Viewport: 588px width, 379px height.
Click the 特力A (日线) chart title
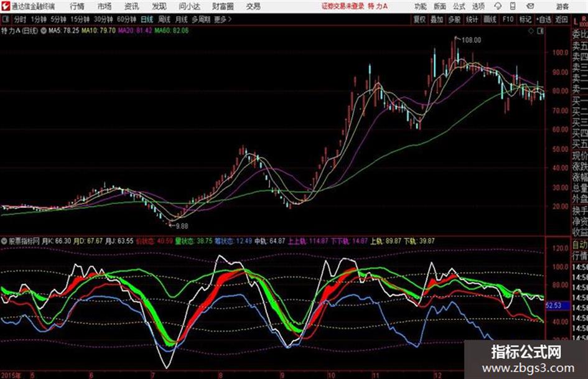point(19,31)
